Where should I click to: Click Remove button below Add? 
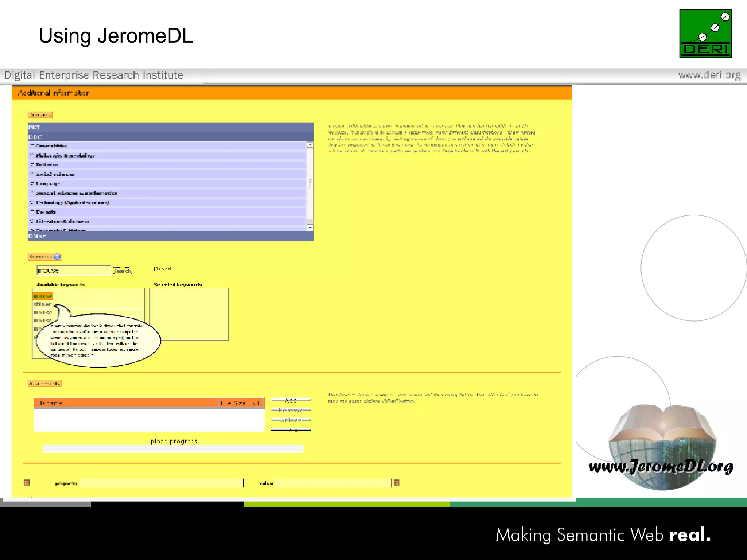[x=291, y=410]
